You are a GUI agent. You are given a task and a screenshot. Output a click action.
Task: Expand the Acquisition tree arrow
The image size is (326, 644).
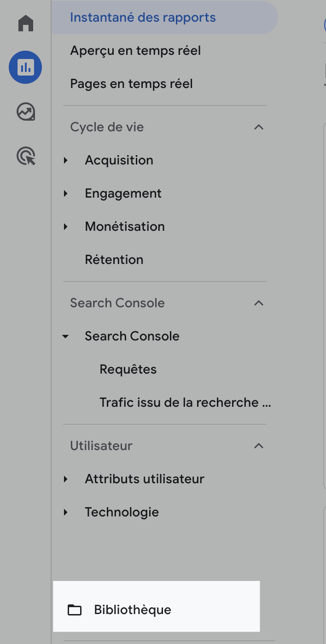point(66,160)
